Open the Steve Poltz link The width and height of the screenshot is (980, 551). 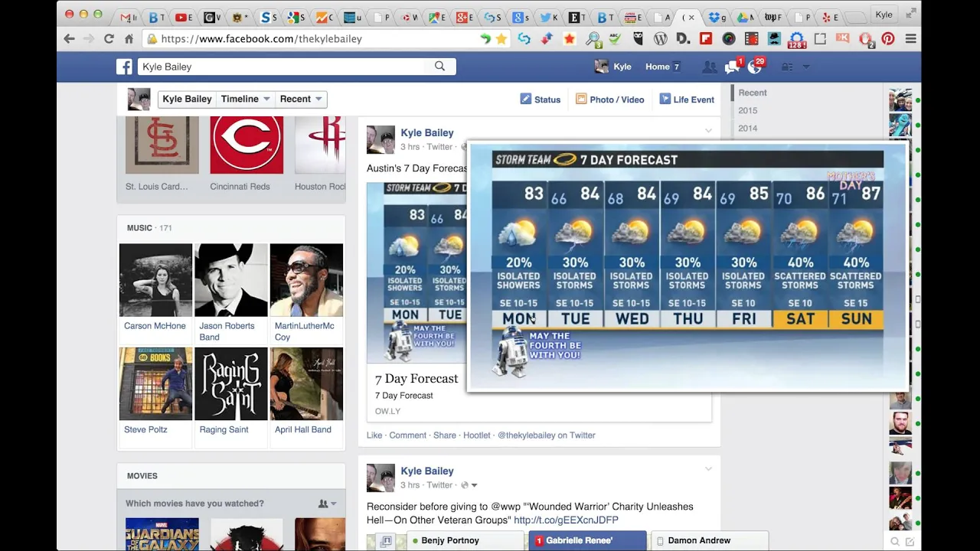pyautogui.click(x=145, y=429)
